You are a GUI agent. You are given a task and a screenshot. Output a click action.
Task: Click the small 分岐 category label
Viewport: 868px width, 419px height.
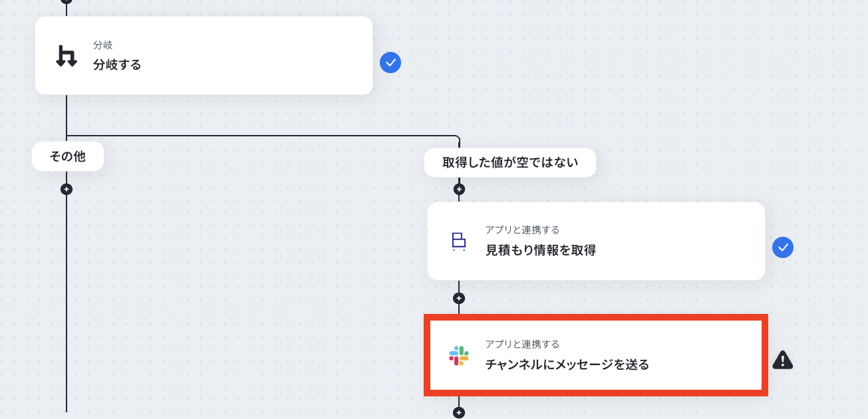(102, 45)
